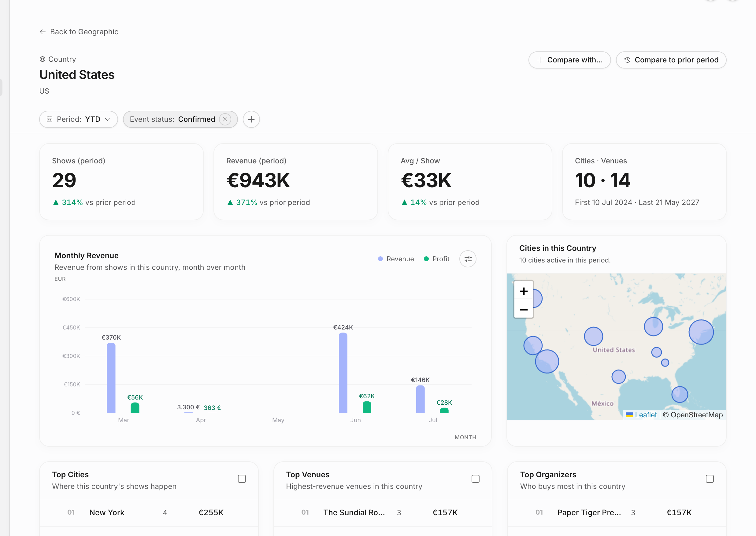The width and height of the screenshot is (756, 536).
Task: Click the back arrow icon
Action: click(x=43, y=32)
